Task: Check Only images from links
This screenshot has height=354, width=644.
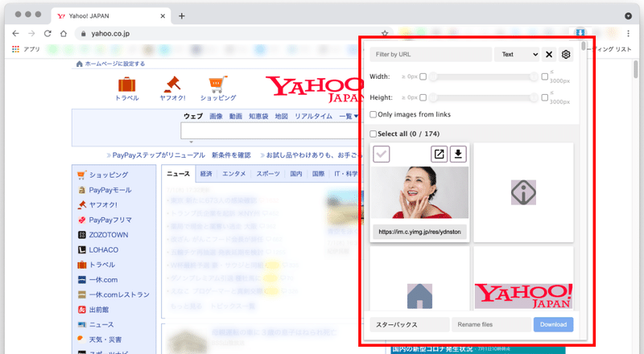Action: pos(373,114)
